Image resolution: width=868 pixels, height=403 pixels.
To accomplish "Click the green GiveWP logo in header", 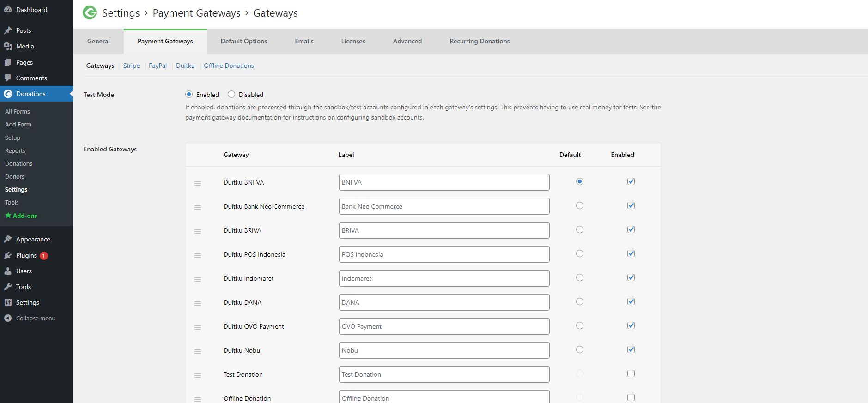I will (x=90, y=12).
